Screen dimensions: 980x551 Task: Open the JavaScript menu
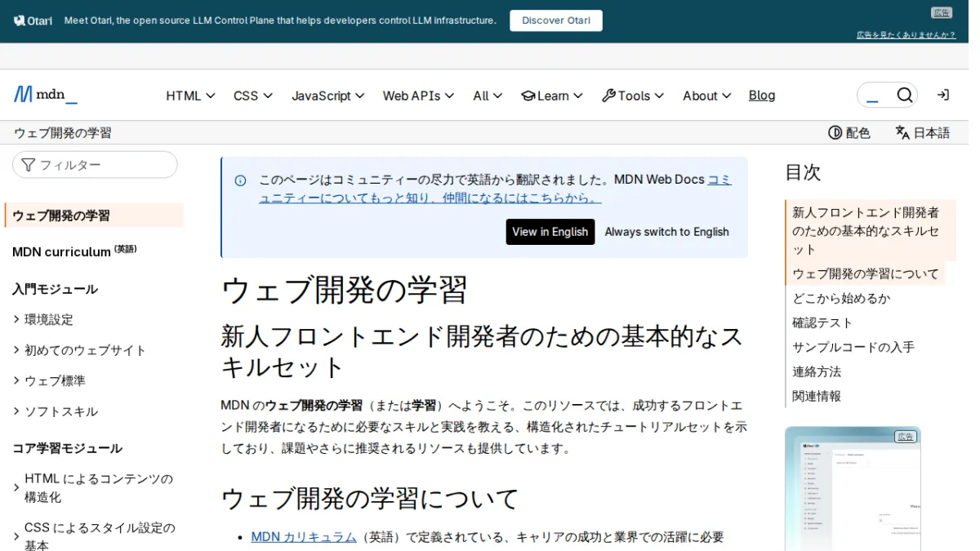328,96
